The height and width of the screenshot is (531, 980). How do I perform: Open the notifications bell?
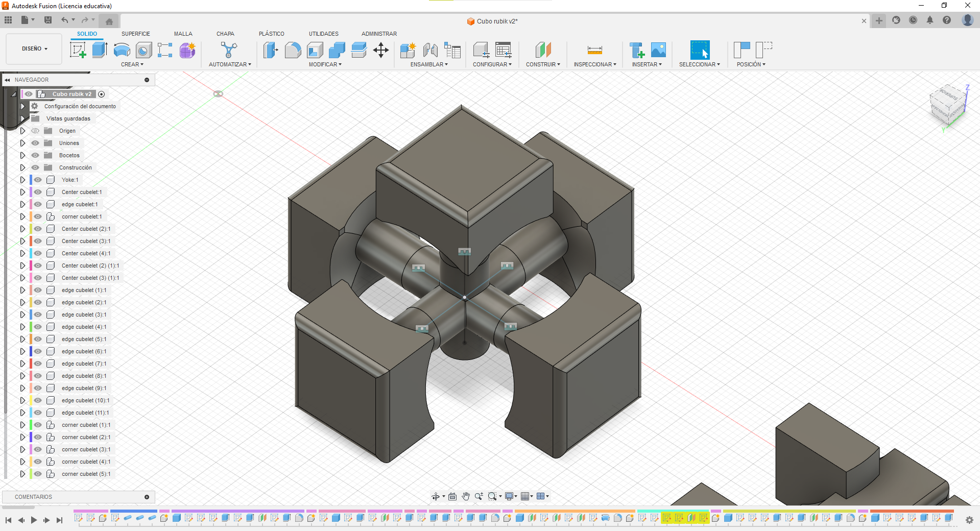click(930, 20)
